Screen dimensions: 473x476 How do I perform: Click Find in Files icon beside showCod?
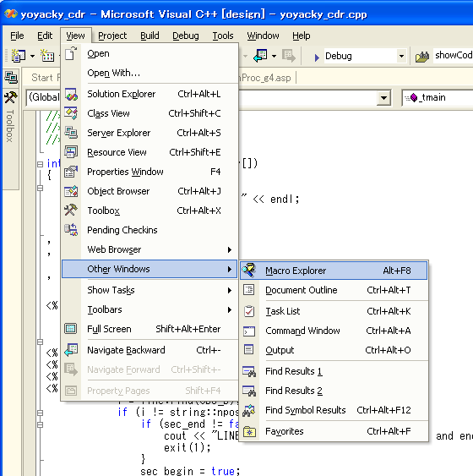pyautogui.click(x=421, y=57)
